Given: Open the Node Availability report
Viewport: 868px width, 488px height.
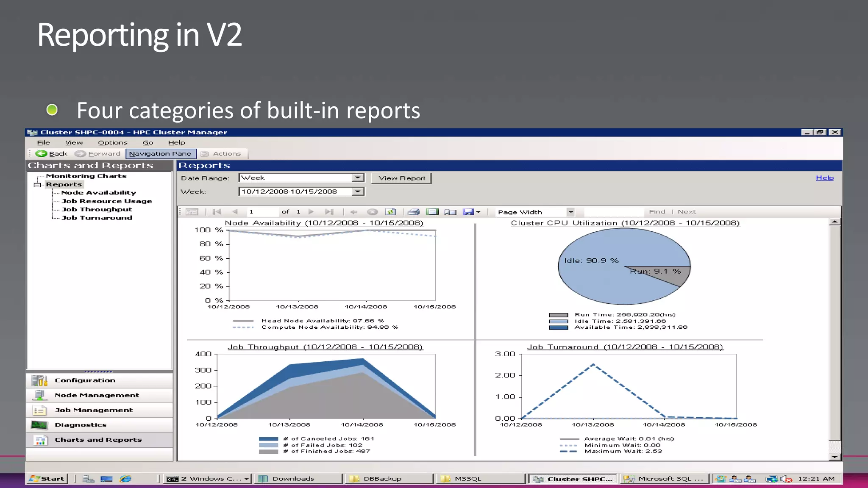Looking at the screenshot, I should [98, 193].
